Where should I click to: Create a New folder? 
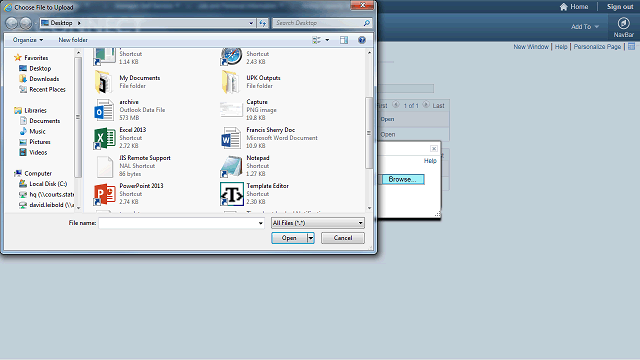[73, 40]
